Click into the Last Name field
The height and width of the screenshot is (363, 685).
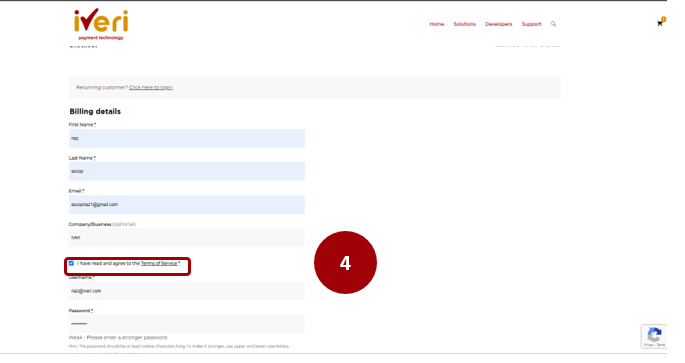[187, 171]
